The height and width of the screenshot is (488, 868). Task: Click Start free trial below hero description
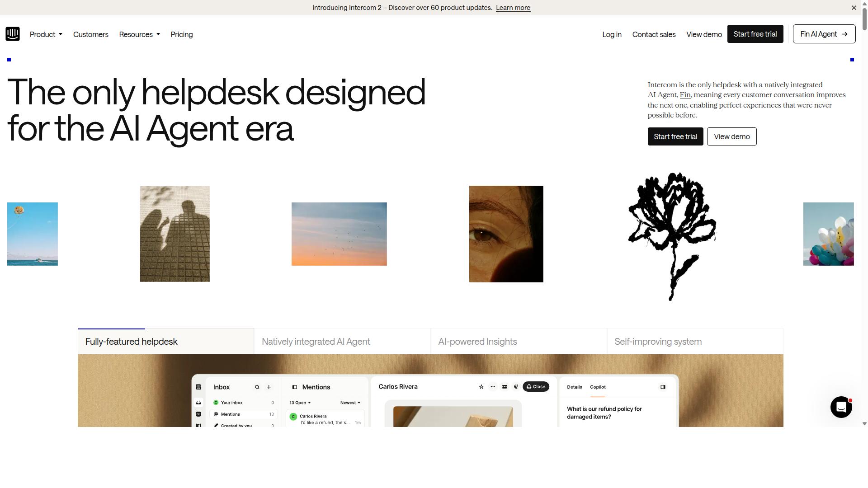point(675,136)
